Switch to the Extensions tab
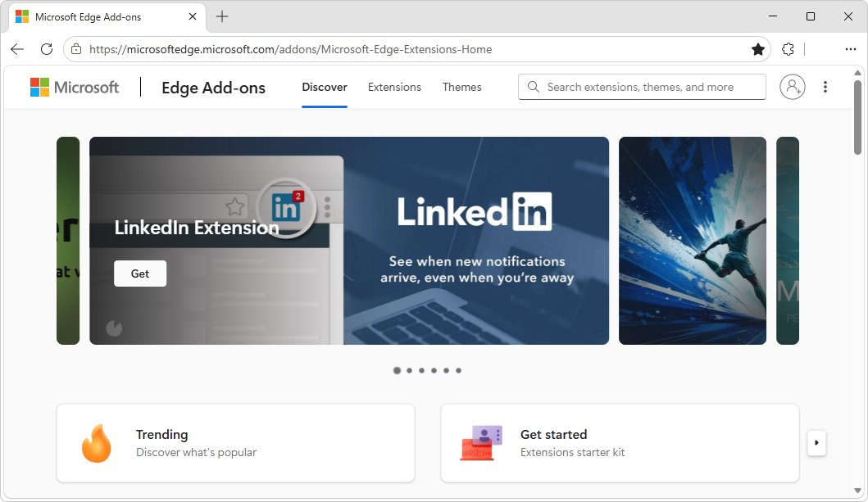The height and width of the screenshot is (502, 868). pos(394,87)
